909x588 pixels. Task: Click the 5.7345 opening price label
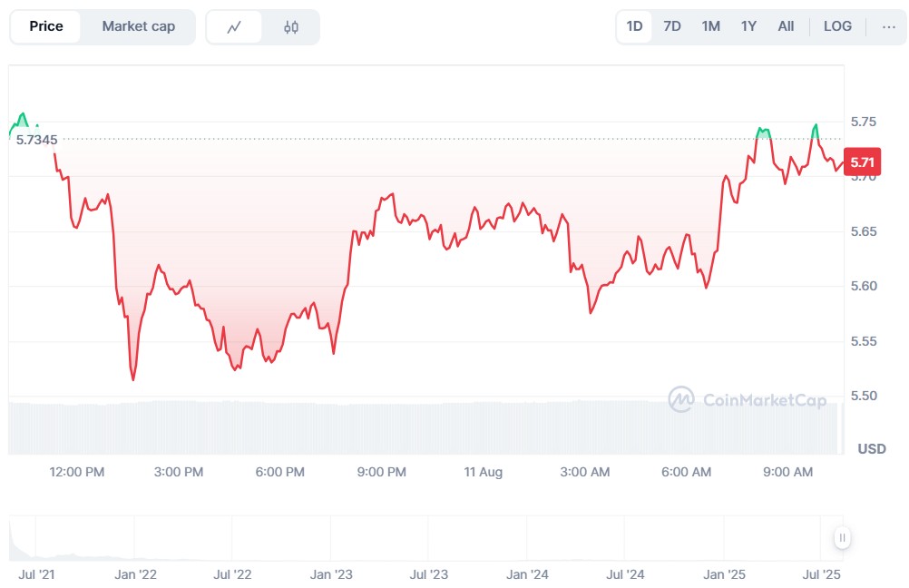(36, 140)
